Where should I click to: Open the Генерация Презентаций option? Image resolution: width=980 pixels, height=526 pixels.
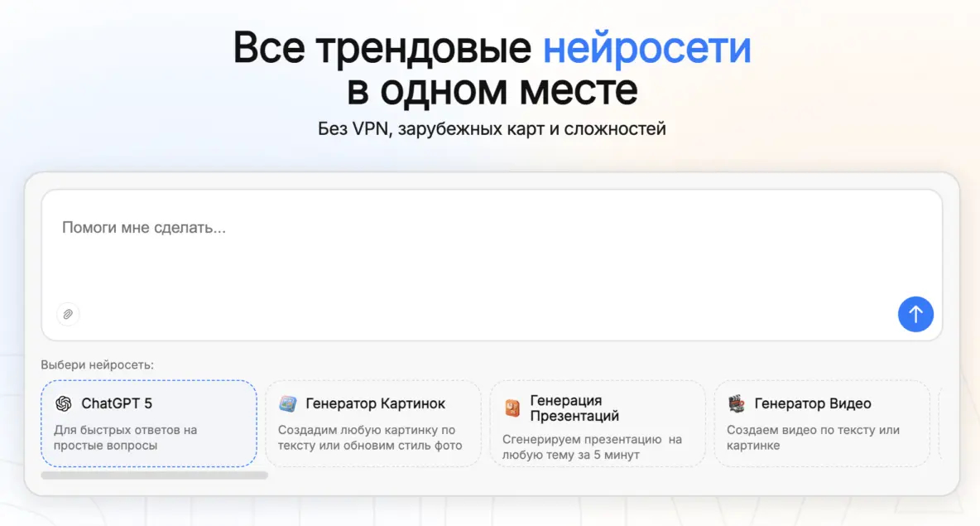pos(598,423)
